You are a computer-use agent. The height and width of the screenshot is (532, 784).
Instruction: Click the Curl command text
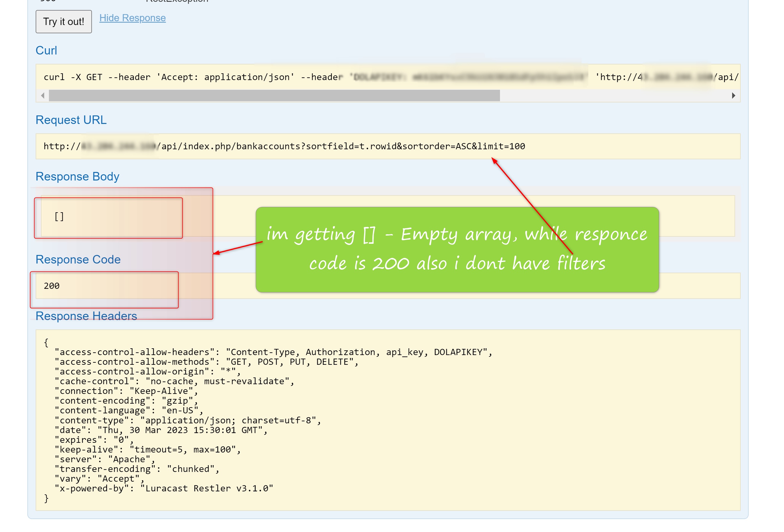tap(391, 77)
